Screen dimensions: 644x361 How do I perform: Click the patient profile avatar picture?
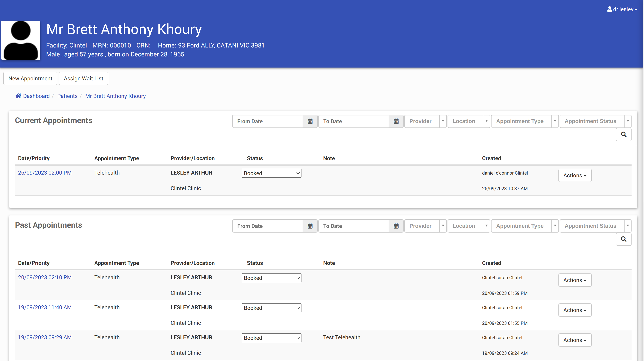[21, 40]
